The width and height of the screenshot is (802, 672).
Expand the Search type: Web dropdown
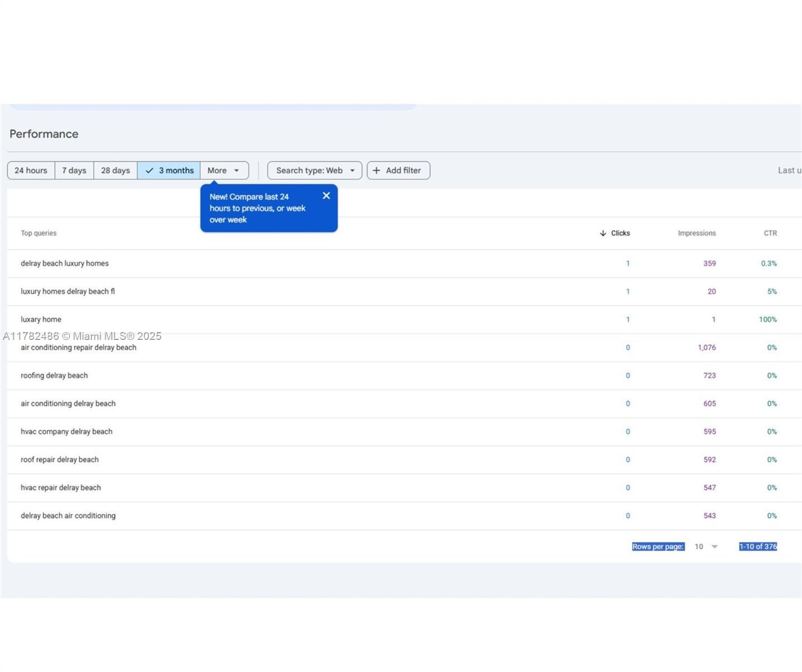click(314, 171)
